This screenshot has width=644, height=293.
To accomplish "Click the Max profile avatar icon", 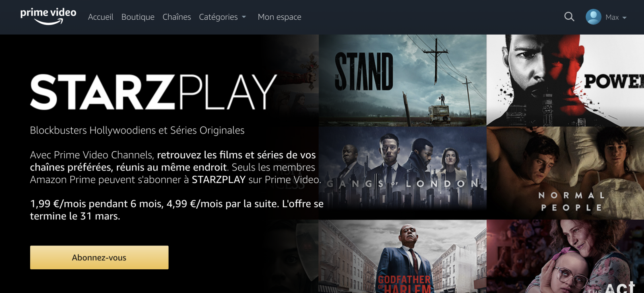I will (593, 17).
